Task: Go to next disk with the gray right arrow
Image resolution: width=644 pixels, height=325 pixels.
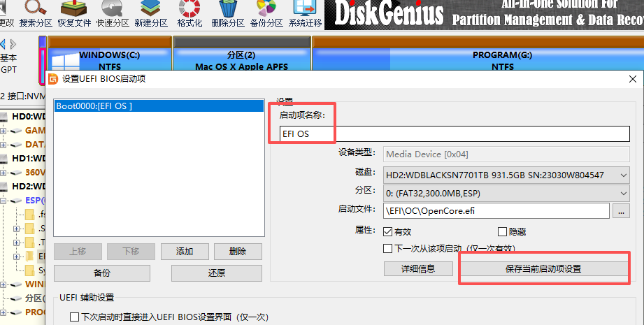Action: [13, 44]
